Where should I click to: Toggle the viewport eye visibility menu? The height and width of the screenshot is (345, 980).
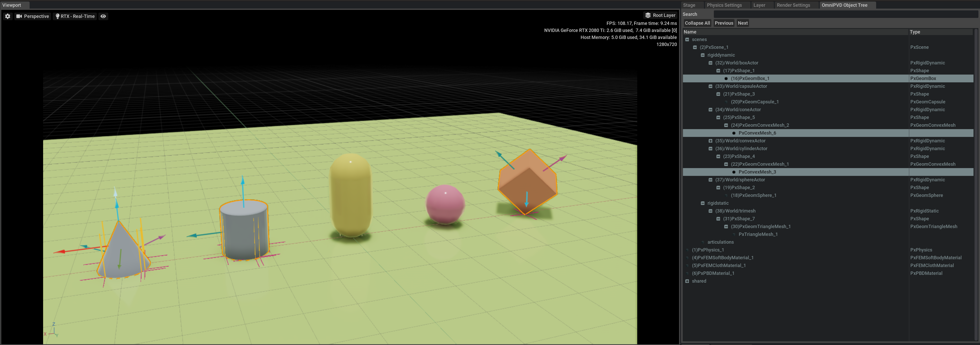[103, 16]
